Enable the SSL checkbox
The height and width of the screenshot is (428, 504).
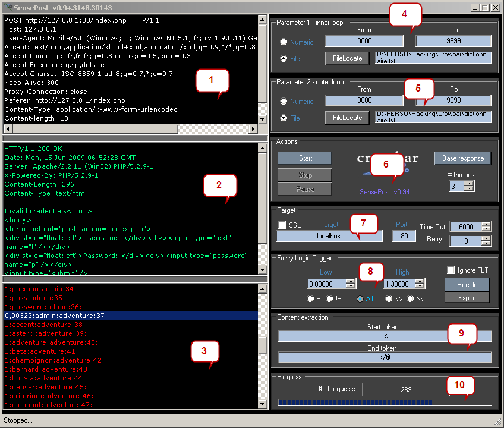point(282,225)
